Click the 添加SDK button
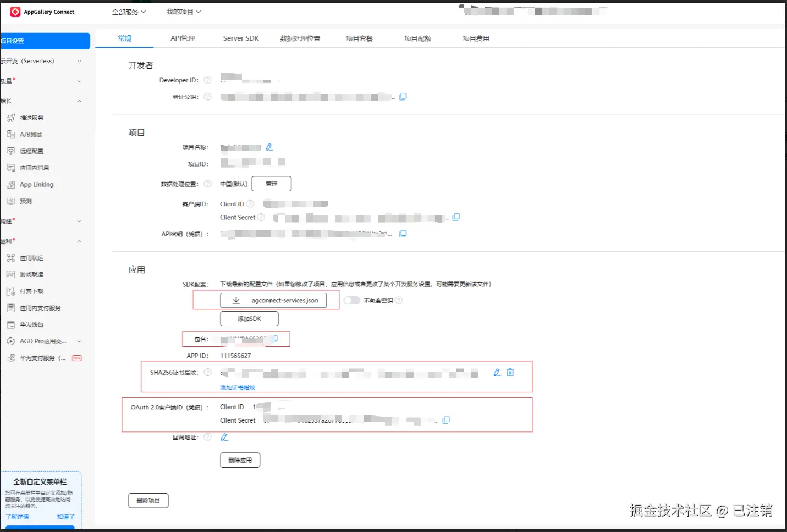 [x=249, y=319]
